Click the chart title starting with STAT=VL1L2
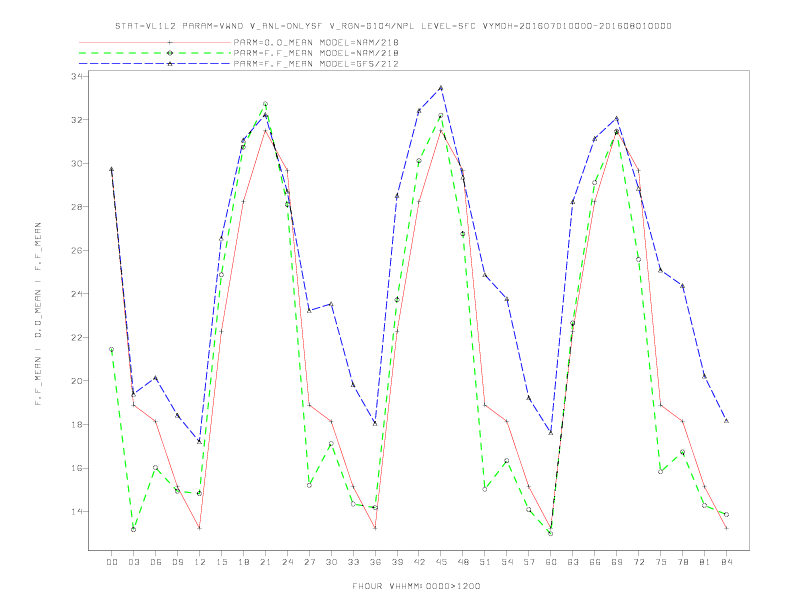 click(393, 26)
